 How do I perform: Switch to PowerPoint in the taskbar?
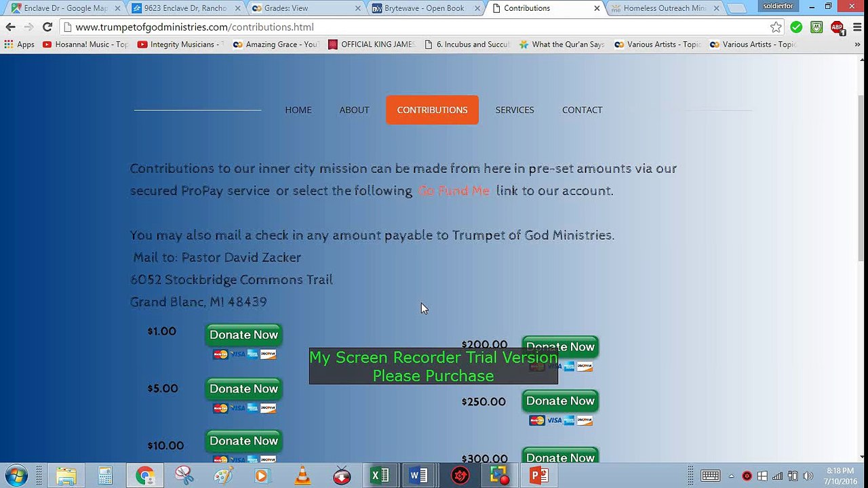tap(539, 476)
